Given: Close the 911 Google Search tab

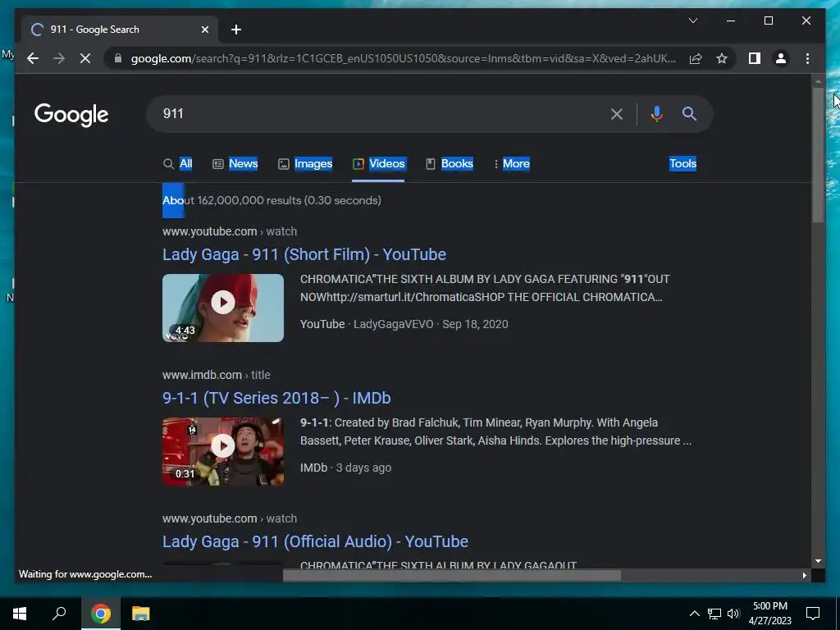Looking at the screenshot, I should 204,30.
